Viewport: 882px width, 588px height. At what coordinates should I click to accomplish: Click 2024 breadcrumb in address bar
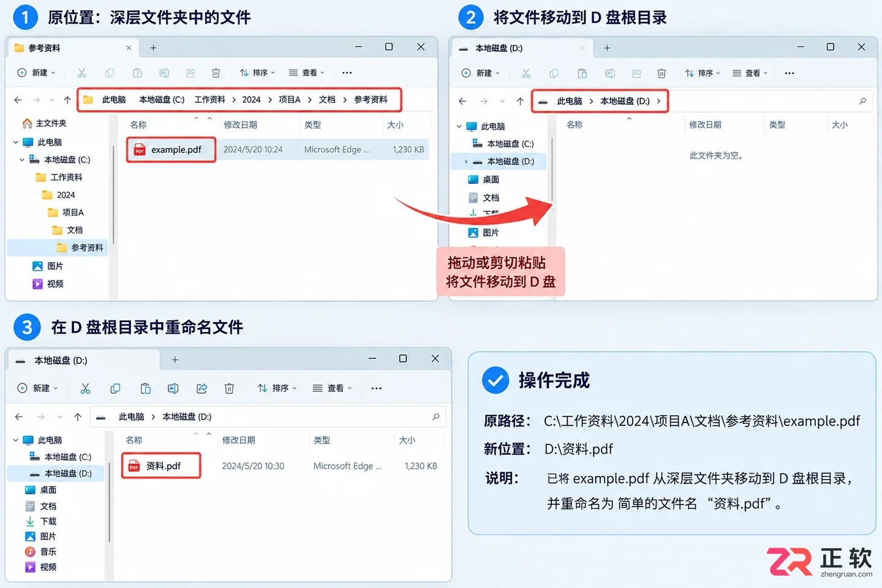click(251, 100)
